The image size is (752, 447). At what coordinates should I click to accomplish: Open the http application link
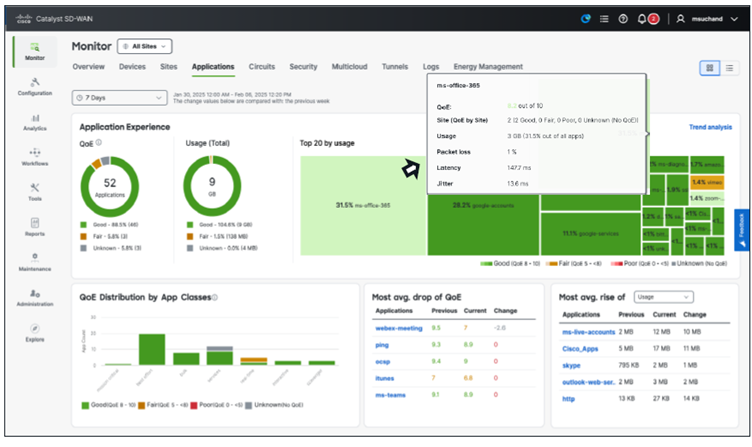click(568, 399)
